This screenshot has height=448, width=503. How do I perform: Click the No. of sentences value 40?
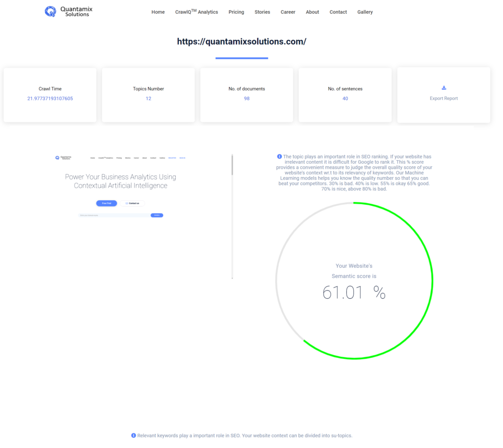click(345, 98)
